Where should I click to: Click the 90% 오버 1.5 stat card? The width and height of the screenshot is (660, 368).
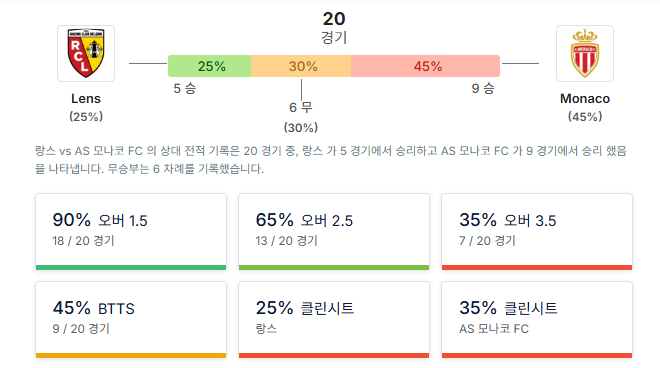click(x=131, y=232)
